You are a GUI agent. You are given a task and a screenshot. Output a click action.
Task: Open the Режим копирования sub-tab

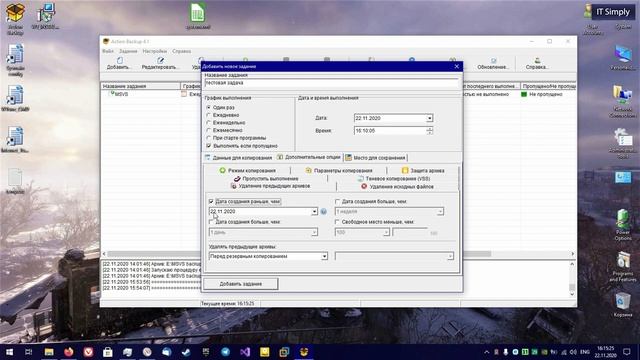click(x=248, y=171)
